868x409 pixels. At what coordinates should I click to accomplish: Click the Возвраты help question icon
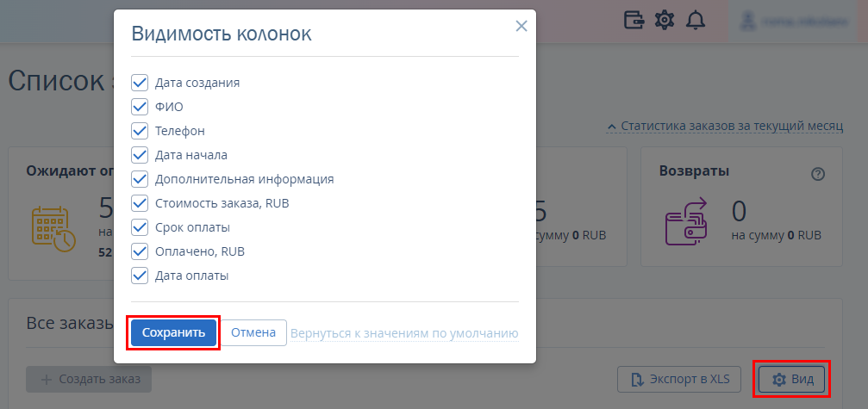click(x=818, y=174)
